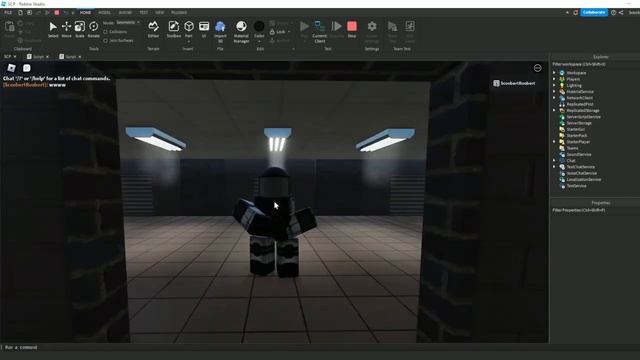640x360 pixels.
Task: Open the Color dropdown arrow
Action: (x=259, y=42)
